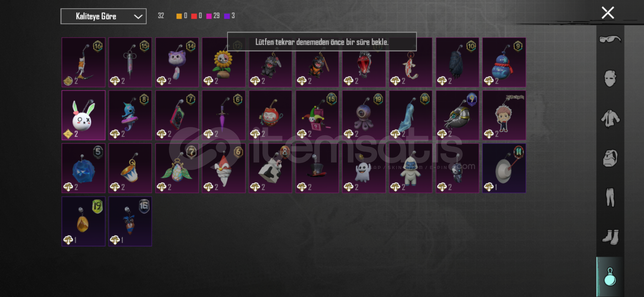Close the inventory with the X

[x=608, y=13]
